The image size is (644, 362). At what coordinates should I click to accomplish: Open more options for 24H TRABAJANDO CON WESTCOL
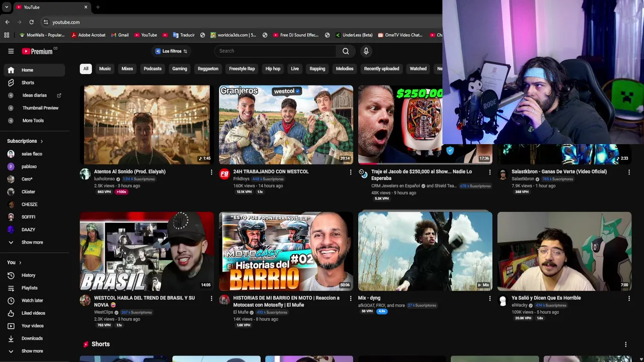(x=351, y=172)
